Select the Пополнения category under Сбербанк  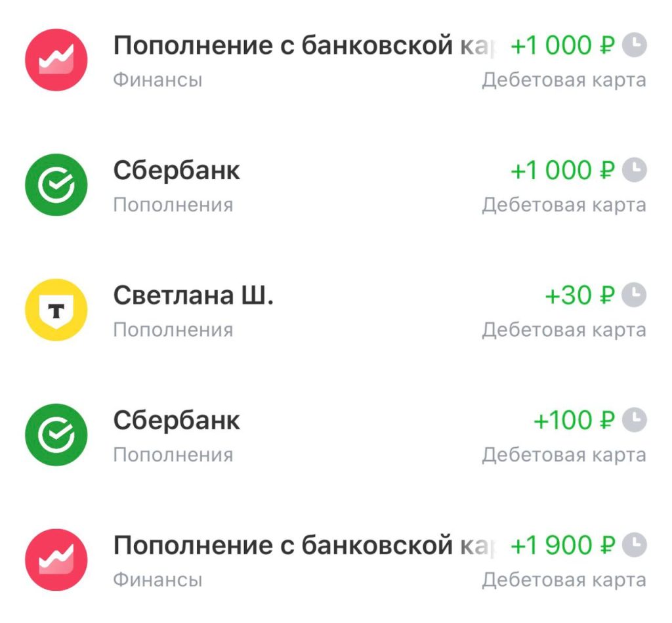tap(173, 204)
